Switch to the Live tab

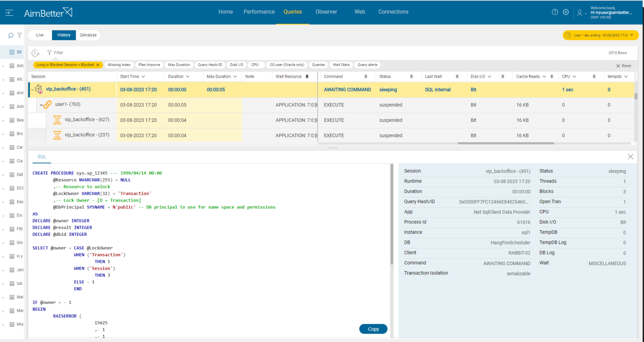pos(40,35)
